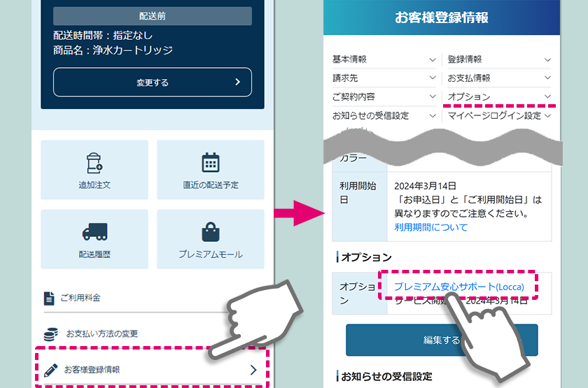Open the 利用期間について link
Image resolution: width=588 pixels, height=388 pixels.
point(430,227)
